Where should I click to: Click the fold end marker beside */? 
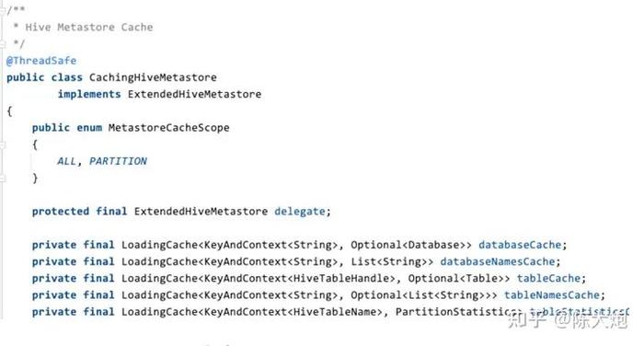coord(2,43)
